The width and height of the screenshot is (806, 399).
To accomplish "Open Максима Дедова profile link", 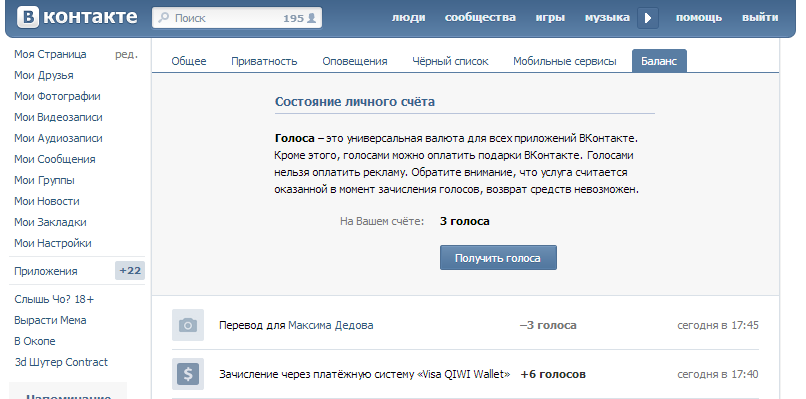I will coord(331,325).
